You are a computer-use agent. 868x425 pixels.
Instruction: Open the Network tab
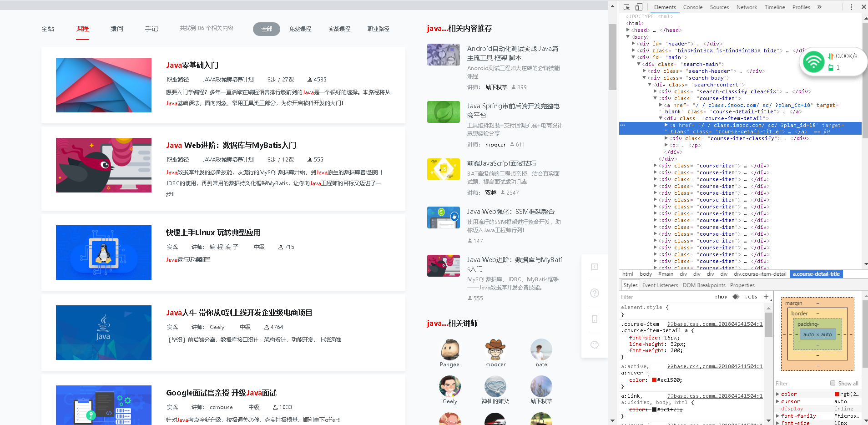click(747, 7)
